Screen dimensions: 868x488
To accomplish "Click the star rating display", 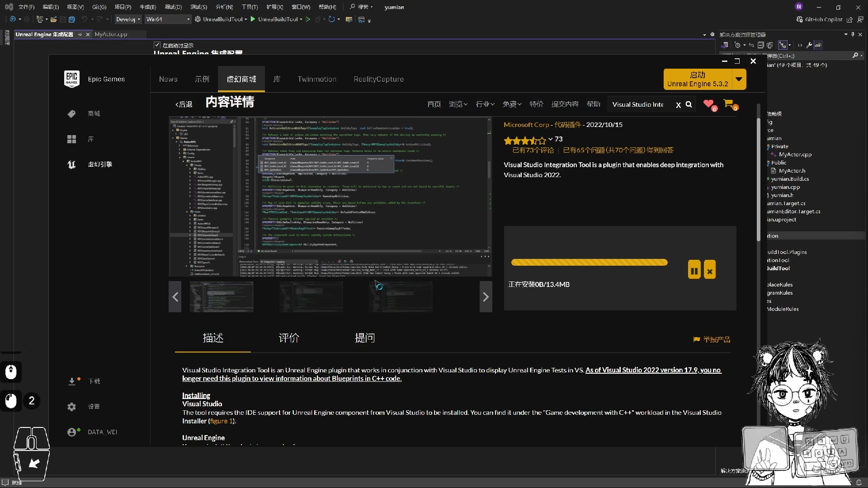I will tap(525, 141).
